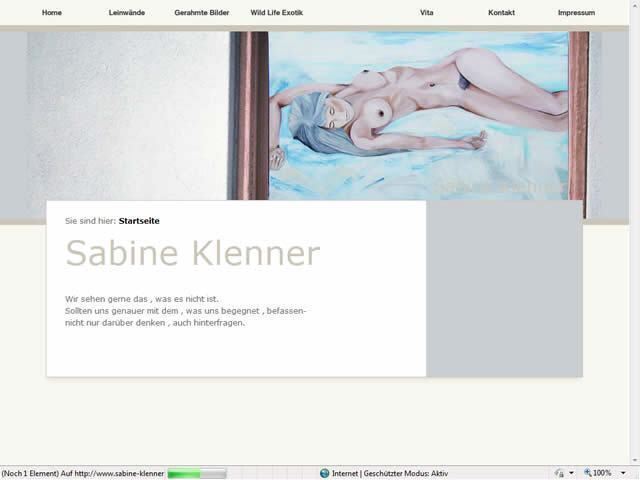Open the Home menu item
640x480 pixels.
coord(52,13)
